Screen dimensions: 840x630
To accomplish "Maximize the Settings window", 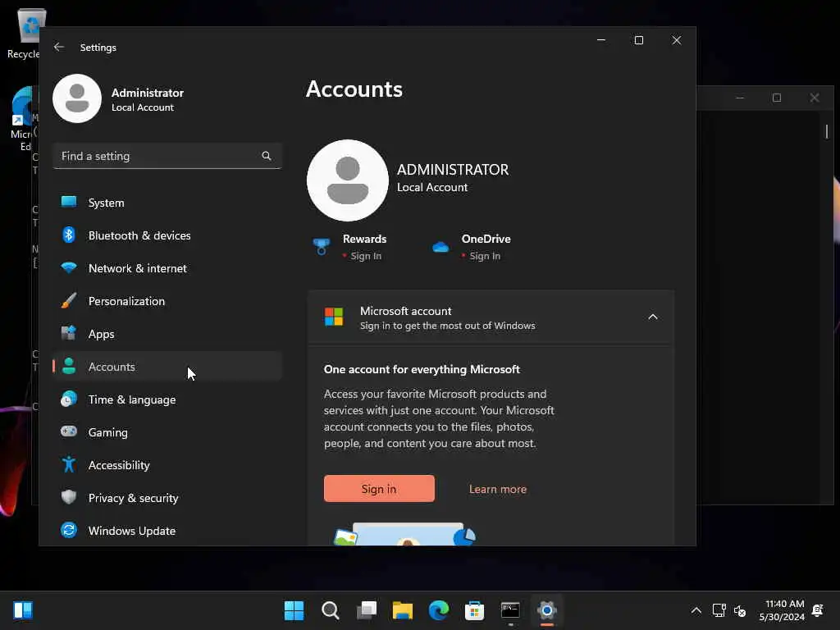I will pos(638,40).
